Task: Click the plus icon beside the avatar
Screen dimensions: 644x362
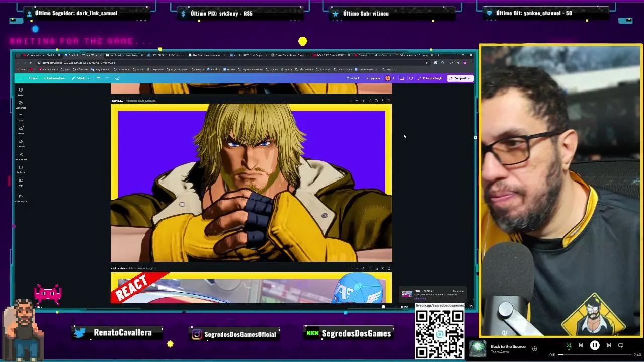Action: coord(393,78)
